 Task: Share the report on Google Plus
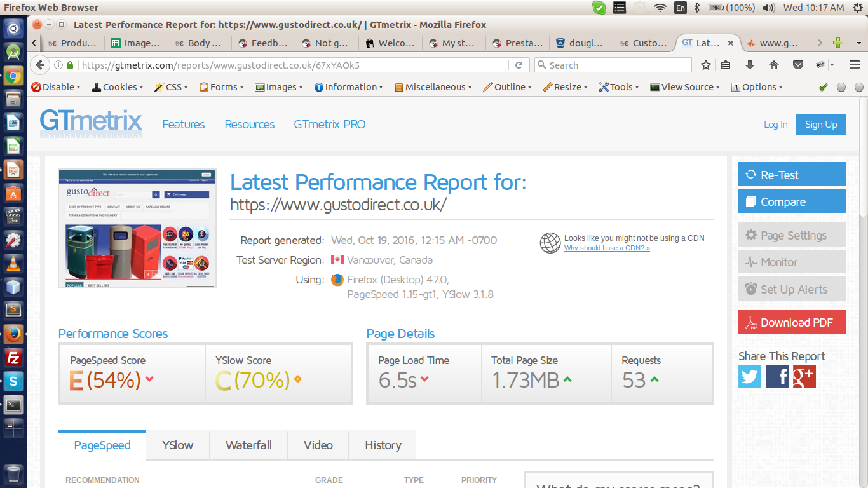pyautogui.click(x=804, y=377)
